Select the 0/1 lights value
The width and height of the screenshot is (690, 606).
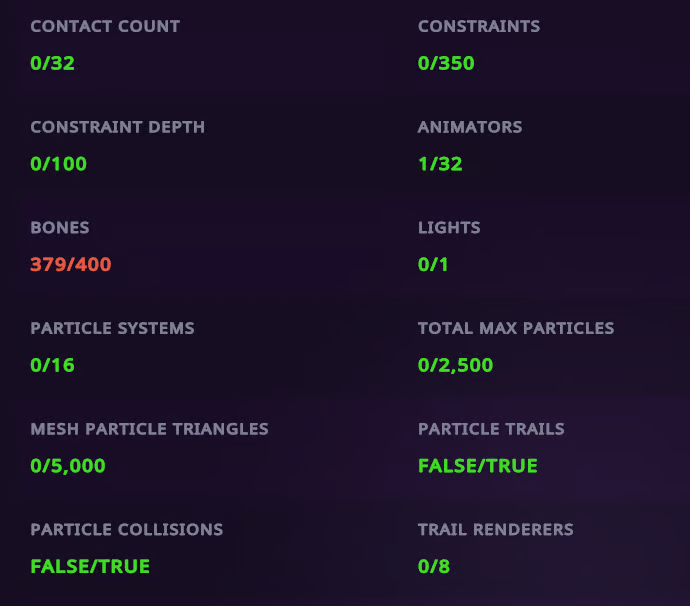433,264
